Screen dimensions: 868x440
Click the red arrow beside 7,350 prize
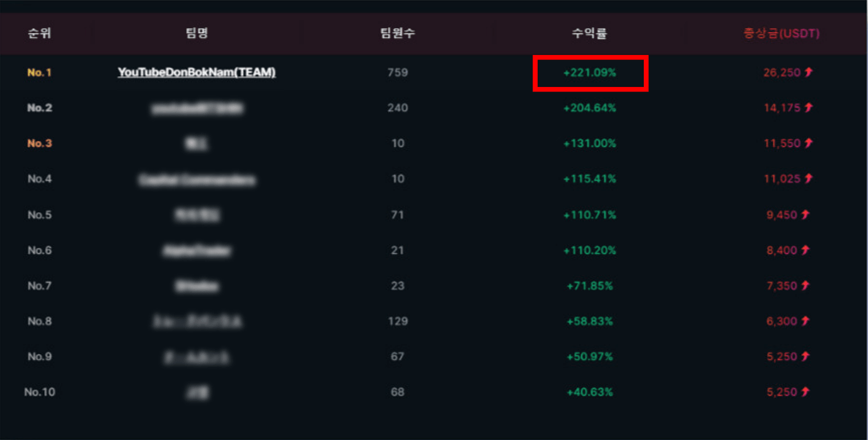[806, 286]
